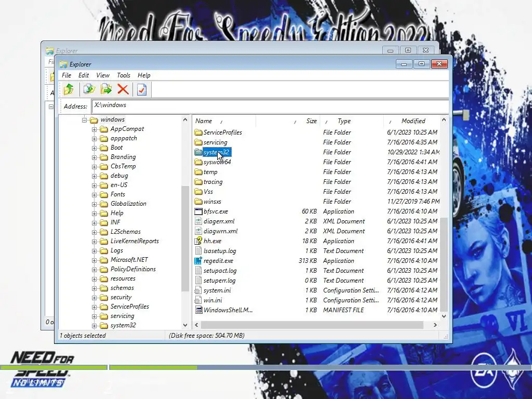Click the diagerr.xml document icon
The width and height of the screenshot is (532, 399).
pos(198,221)
